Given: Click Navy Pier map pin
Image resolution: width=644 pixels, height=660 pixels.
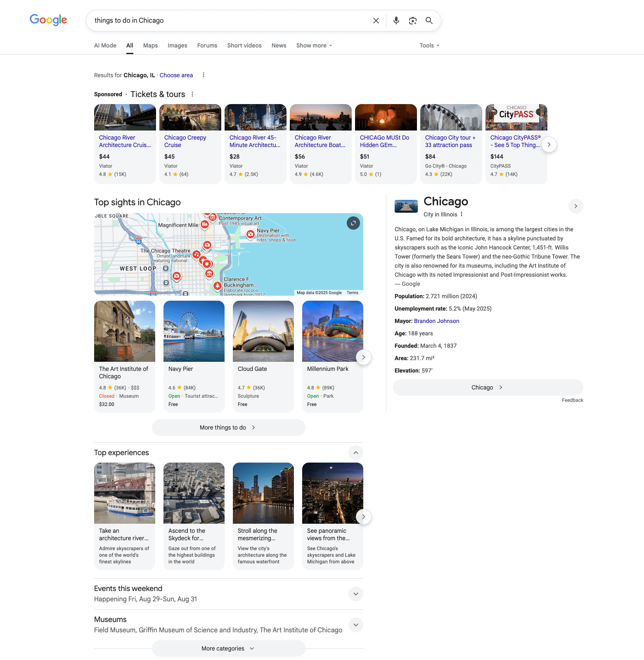Looking at the screenshot, I should (251, 234).
